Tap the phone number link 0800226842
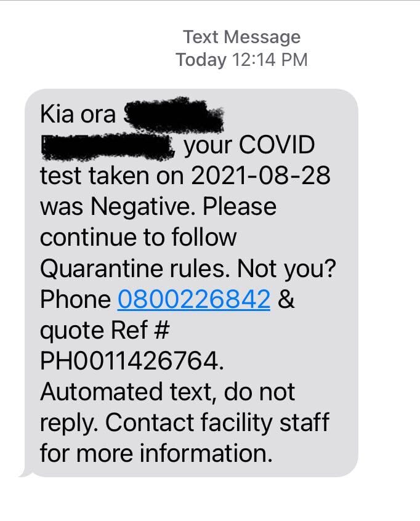 click(194, 299)
